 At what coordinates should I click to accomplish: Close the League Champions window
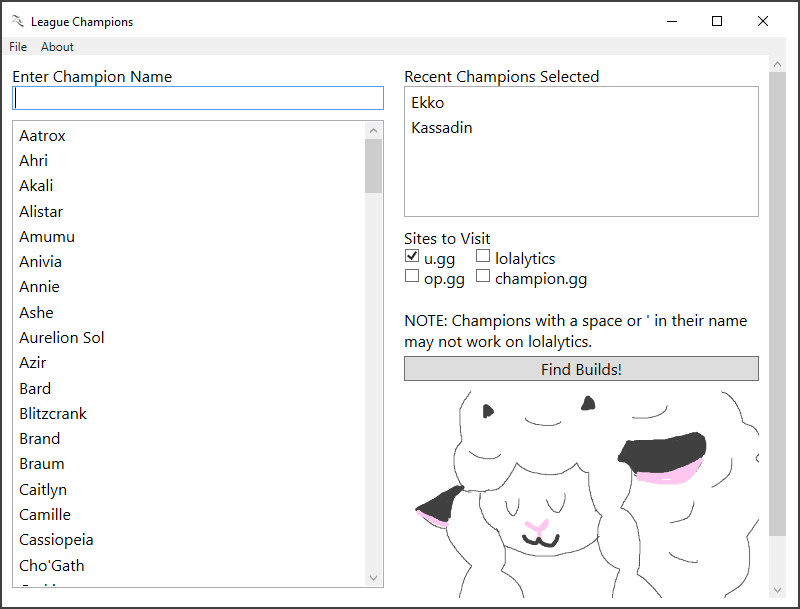coord(763,21)
